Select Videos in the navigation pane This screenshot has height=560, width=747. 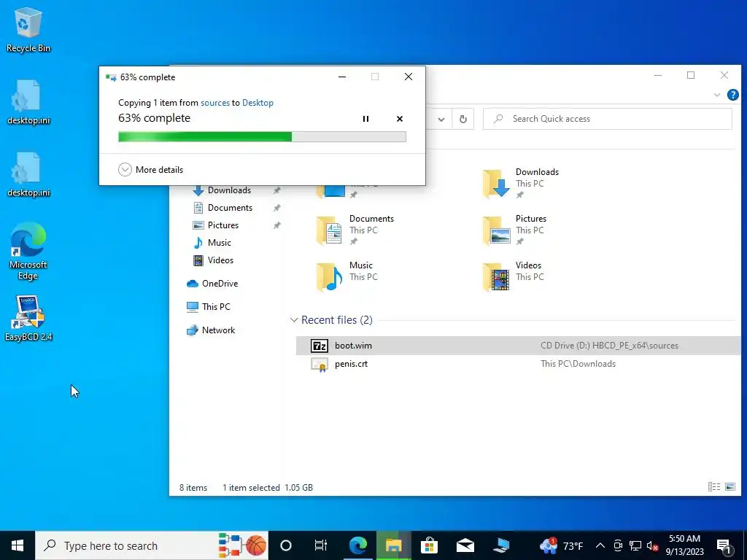[x=220, y=260]
